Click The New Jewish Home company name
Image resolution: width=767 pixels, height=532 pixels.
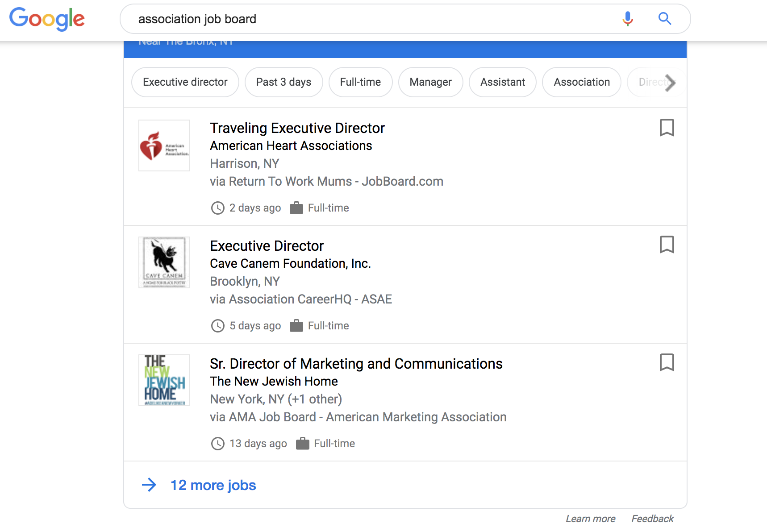click(x=274, y=382)
